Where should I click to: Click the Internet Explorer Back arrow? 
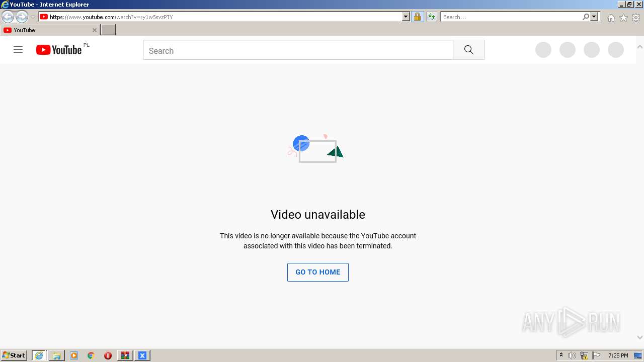click(8, 17)
